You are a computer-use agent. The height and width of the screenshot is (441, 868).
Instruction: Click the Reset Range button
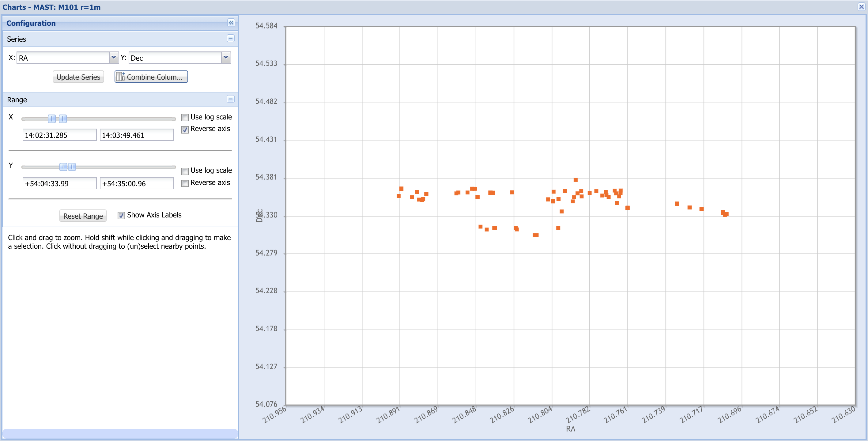tap(83, 216)
